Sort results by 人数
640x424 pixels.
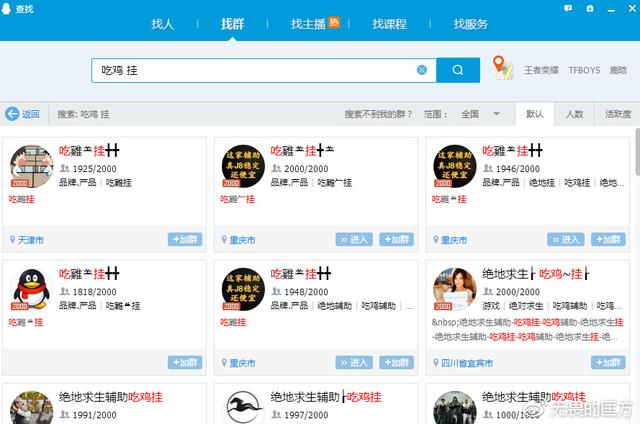click(574, 114)
